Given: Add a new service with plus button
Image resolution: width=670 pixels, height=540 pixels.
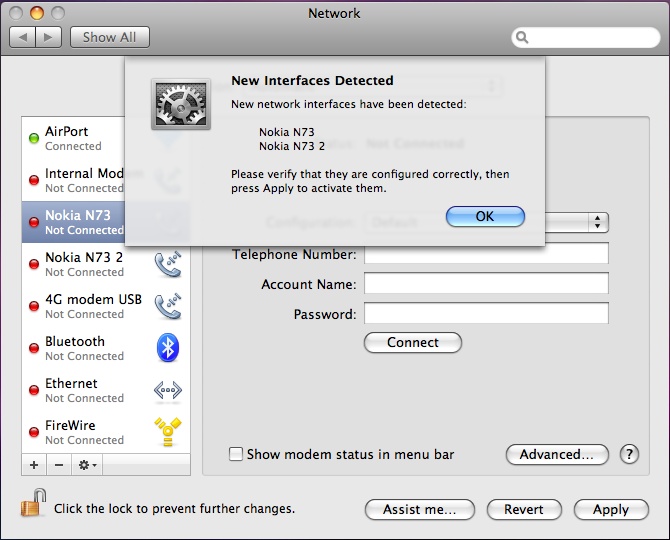Looking at the screenshot, I should (x=34, y=465).
